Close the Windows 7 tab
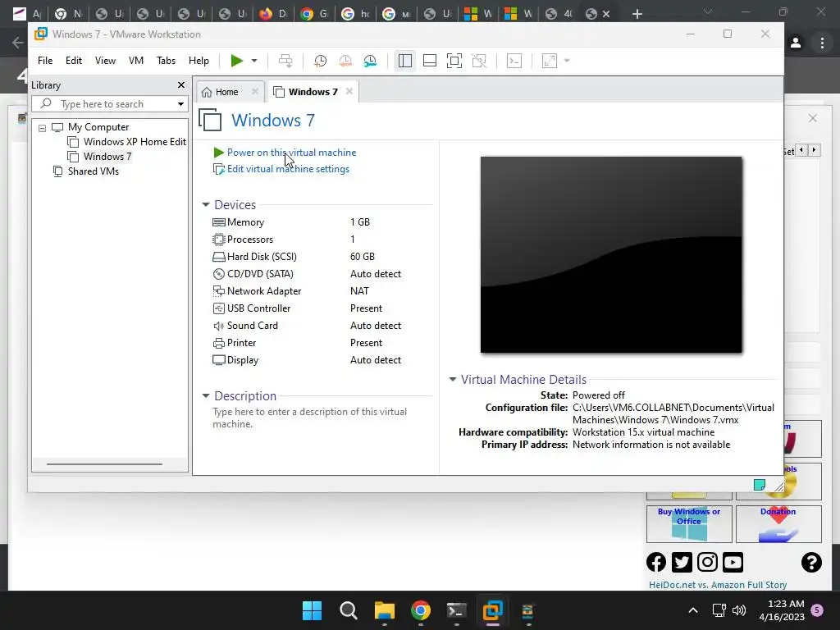 click(x=349, y=92)
